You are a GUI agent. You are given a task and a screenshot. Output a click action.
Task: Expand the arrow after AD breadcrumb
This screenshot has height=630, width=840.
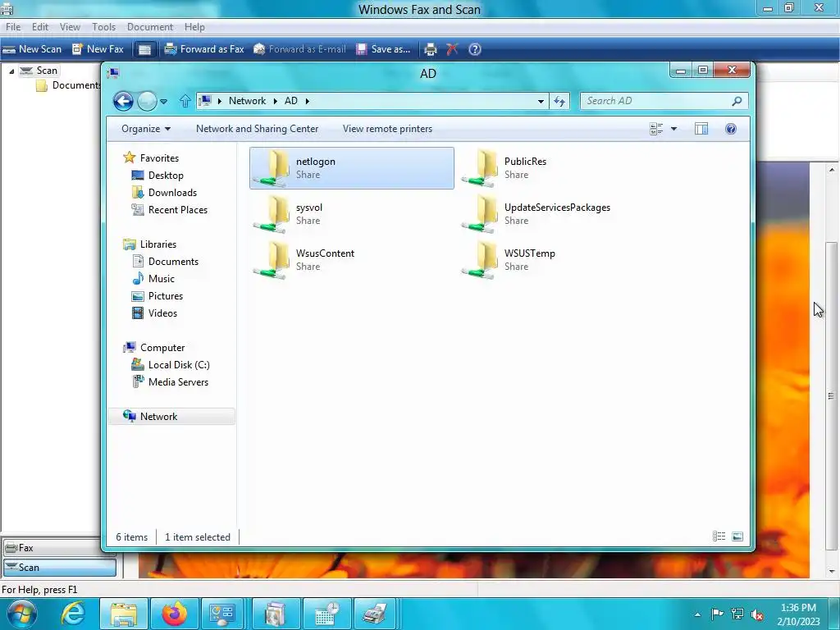(x=308, y=101)
